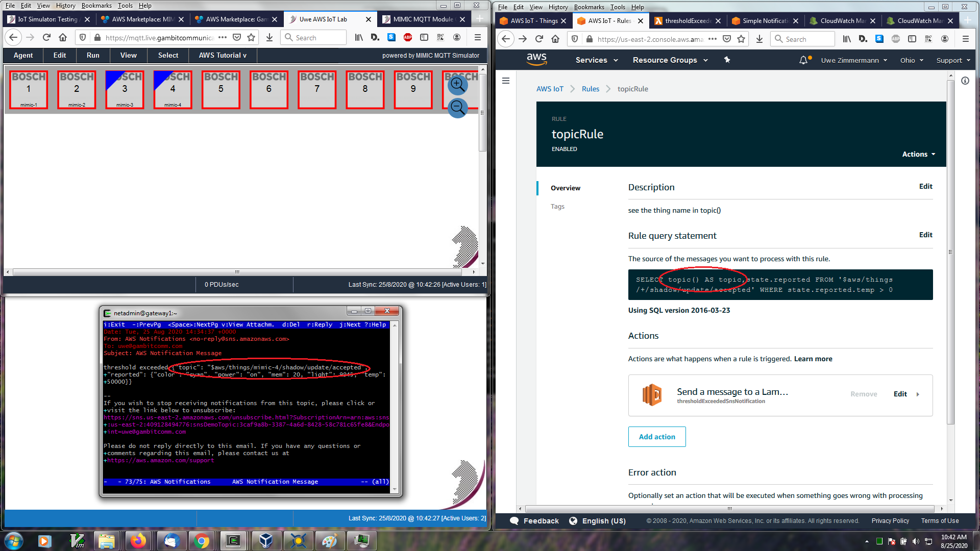Viewport: 980px width, 551px height.
Task: Edit the Rule query statement
Action: (925, 235)
